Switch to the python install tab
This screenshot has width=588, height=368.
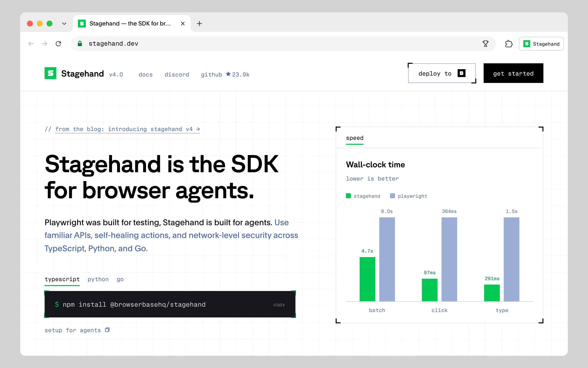pos(98,279)
